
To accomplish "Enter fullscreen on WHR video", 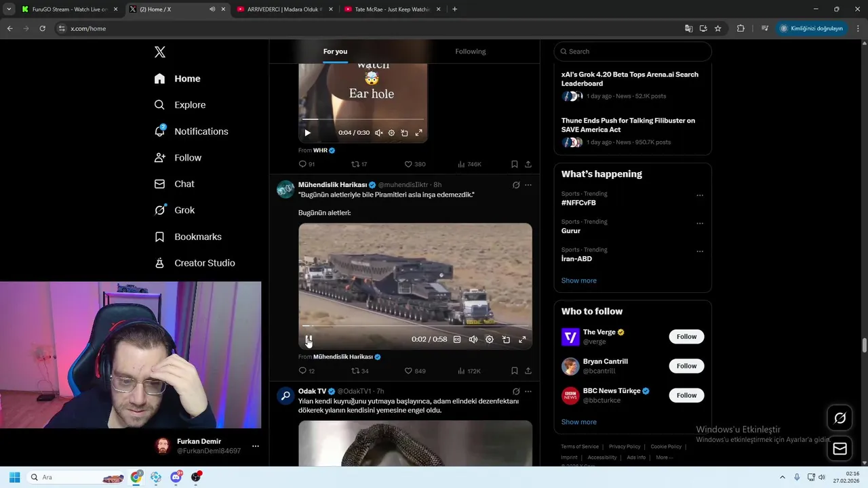I will pyautogui.click(x=418, y=133).
